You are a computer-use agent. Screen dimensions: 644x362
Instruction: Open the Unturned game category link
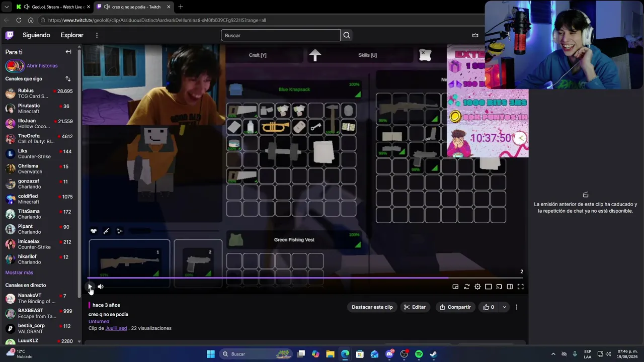click(99, 321)
